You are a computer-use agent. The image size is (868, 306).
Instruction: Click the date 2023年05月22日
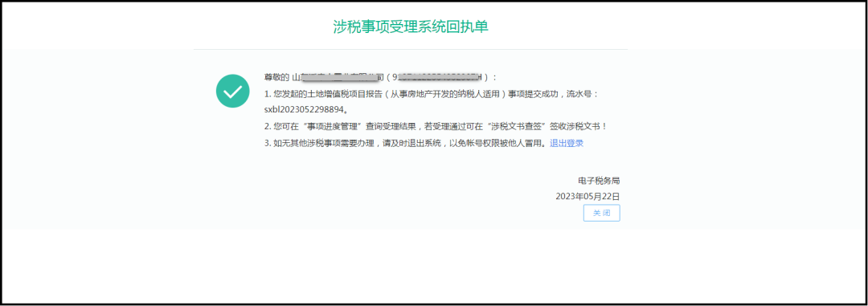coord(588,197)
